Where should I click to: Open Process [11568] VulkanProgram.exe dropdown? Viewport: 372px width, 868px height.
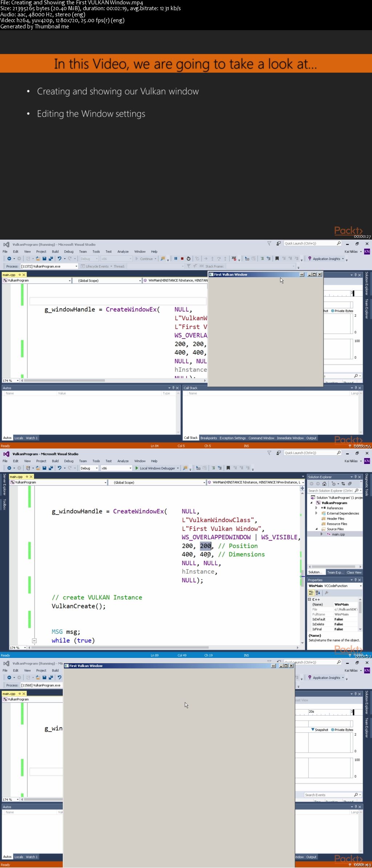point(41,685)
